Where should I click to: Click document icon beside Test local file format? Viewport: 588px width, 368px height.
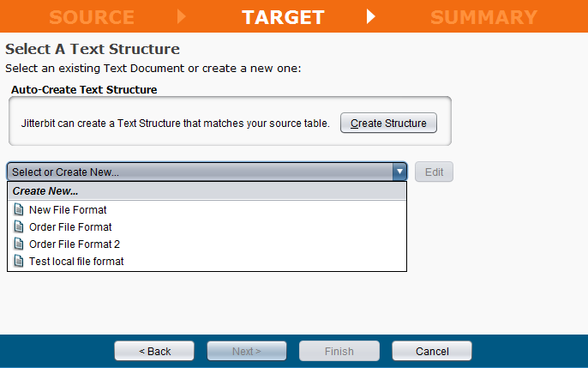click(x=19, y=261)
